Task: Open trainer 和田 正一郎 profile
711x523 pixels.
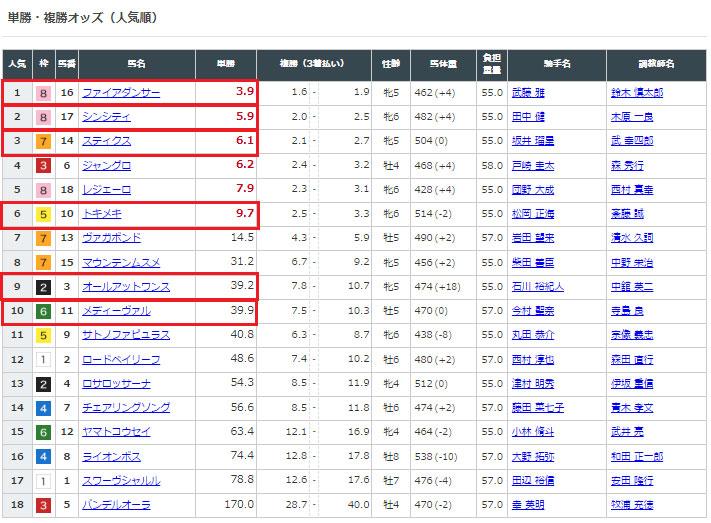Action: click(x=636, y=456)
